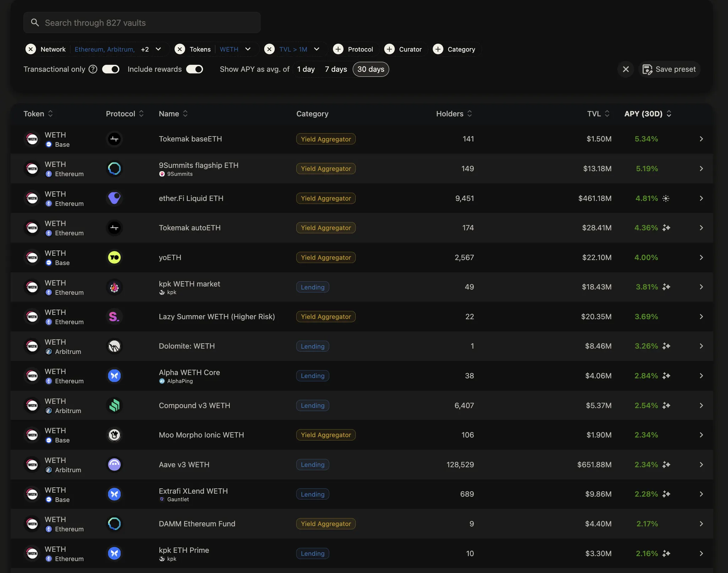Toggle the Transactional only switch
Screen dimensions: 728x573
tap(111, 69)
